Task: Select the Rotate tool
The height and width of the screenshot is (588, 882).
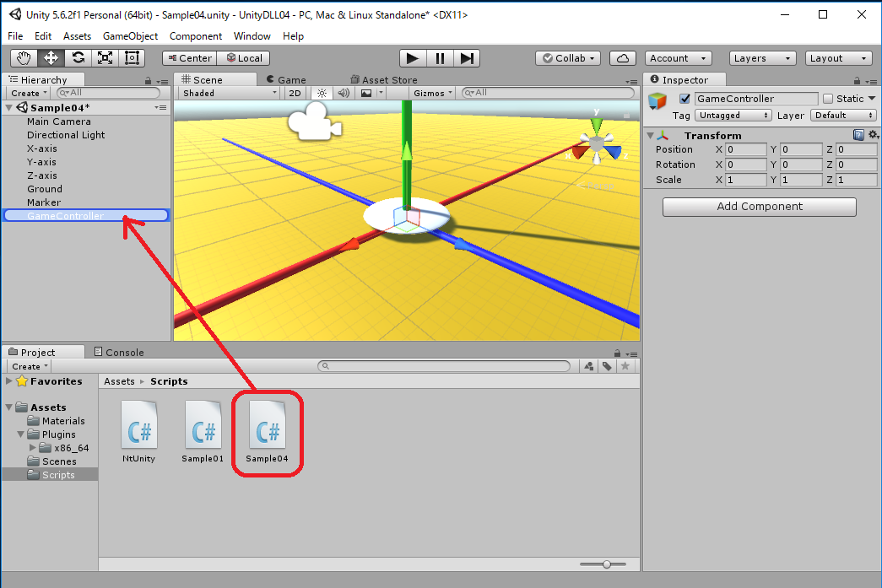Action: (x=78, y=58)
